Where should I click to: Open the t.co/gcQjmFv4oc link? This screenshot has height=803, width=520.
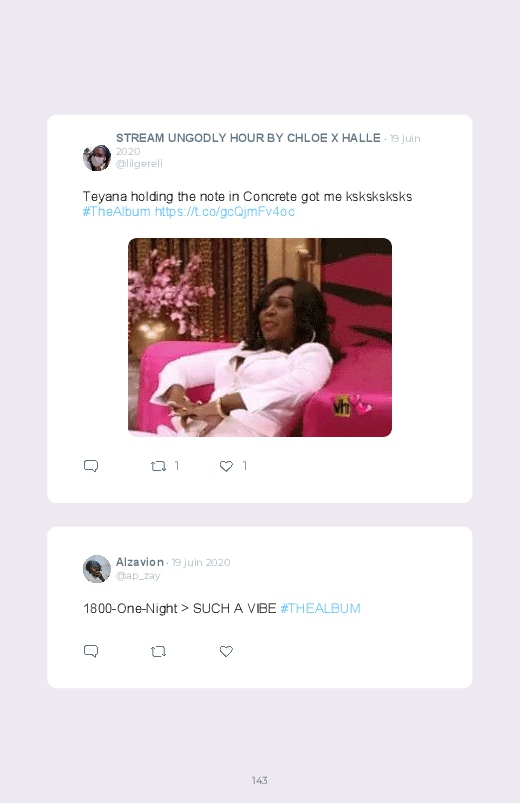tap(224, 212)
